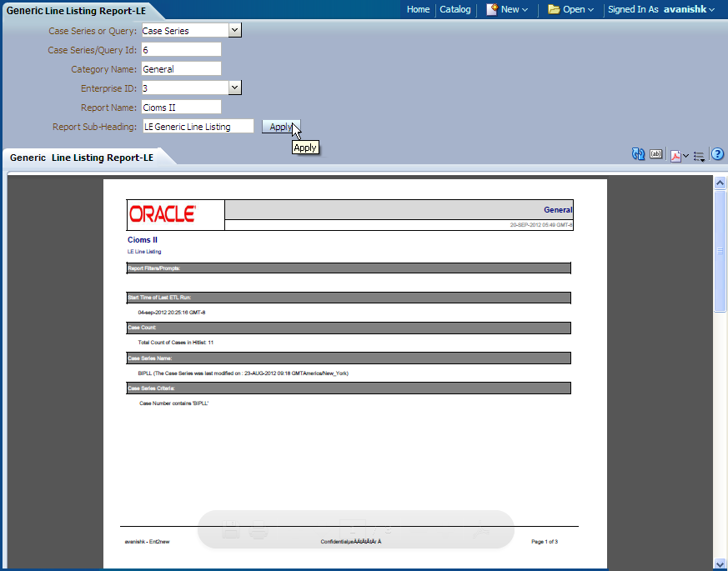
Task: Click the vertical scrollbar thumb
Action: (x=720, y=251)
